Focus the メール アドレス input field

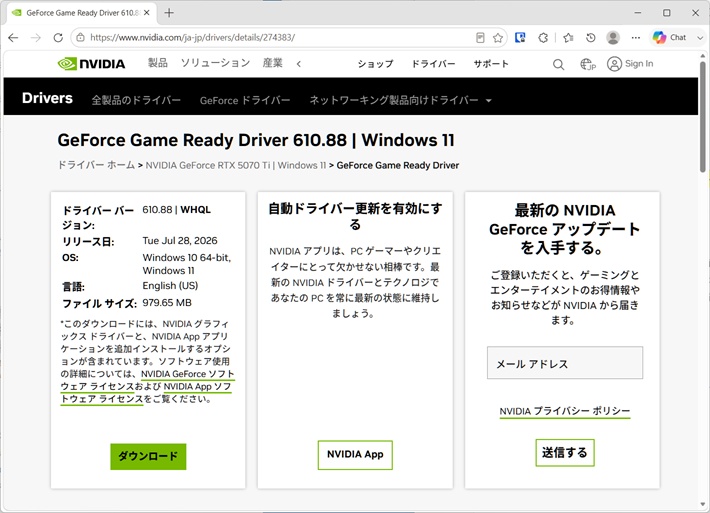(x=565, y=363)
